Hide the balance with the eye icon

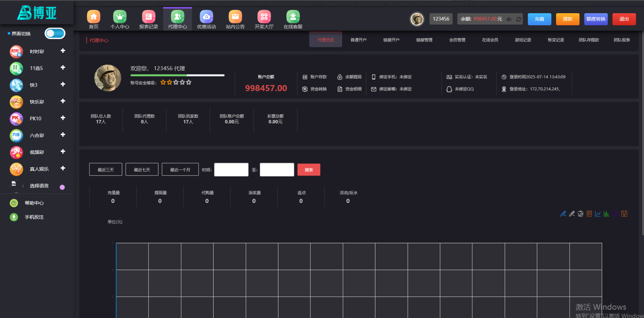pyautogui.click(x=509, y=19)
